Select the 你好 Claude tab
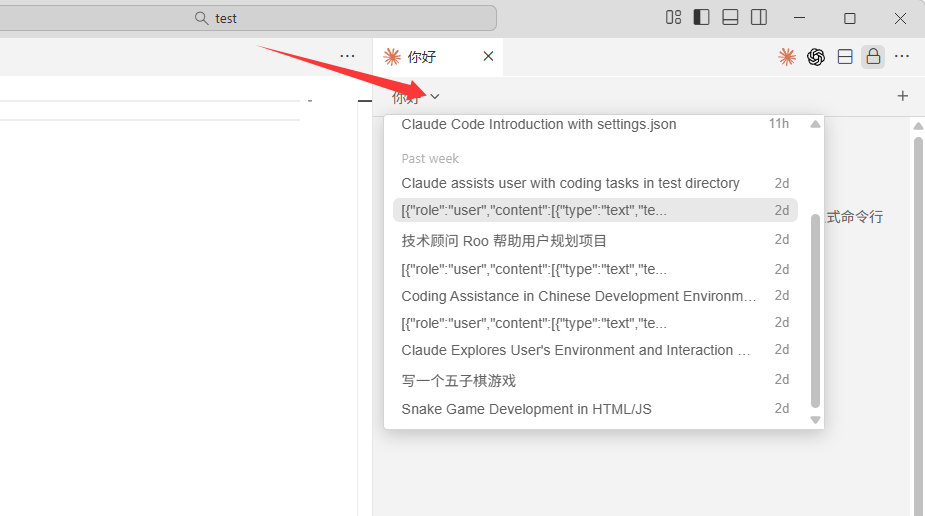The height and width of the screenshot is (516, 925). tap(438, 57)
